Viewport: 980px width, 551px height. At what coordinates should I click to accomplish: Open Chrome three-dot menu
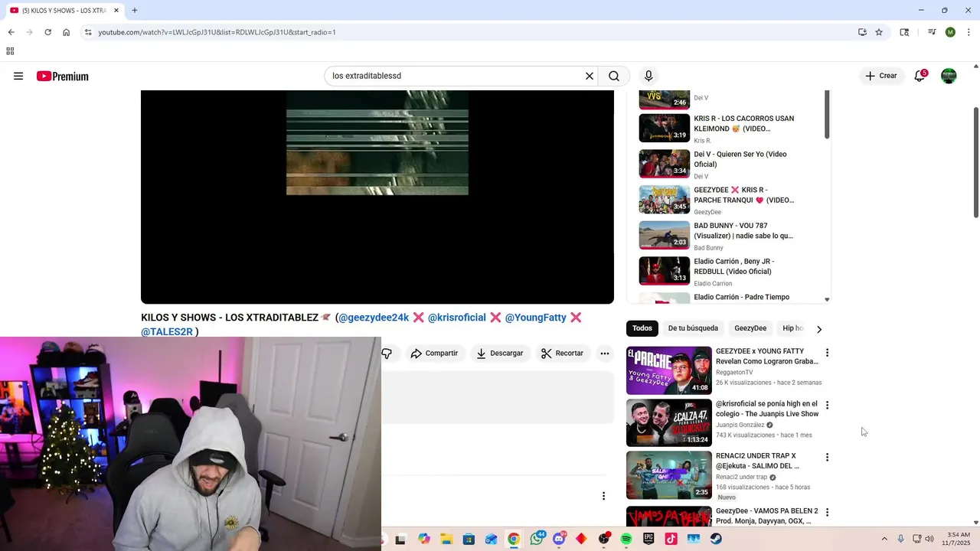pos(969,32)
